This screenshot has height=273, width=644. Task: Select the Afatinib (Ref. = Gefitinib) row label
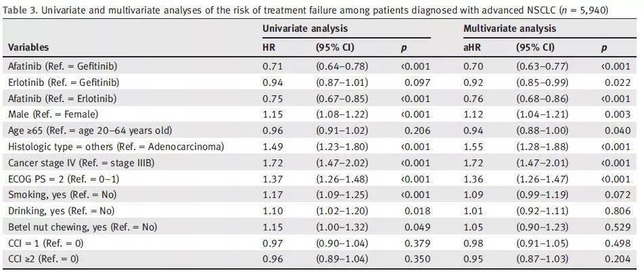point(64,66)
